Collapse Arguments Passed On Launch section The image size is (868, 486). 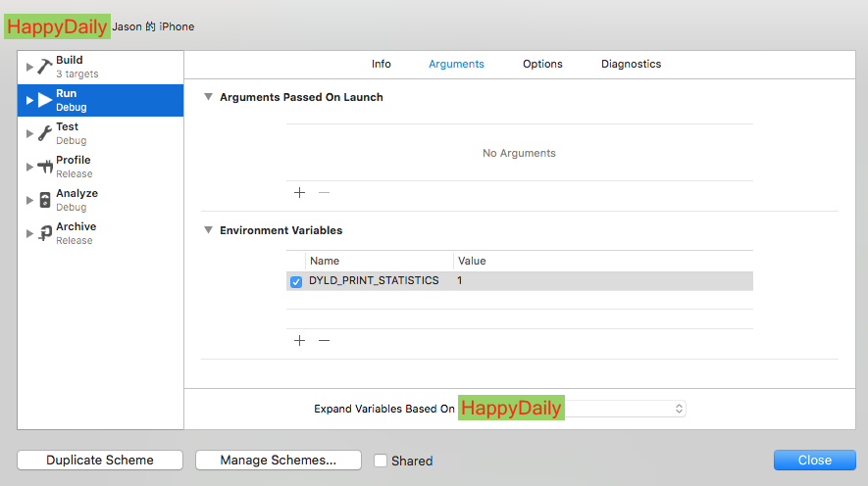[208, 97]
